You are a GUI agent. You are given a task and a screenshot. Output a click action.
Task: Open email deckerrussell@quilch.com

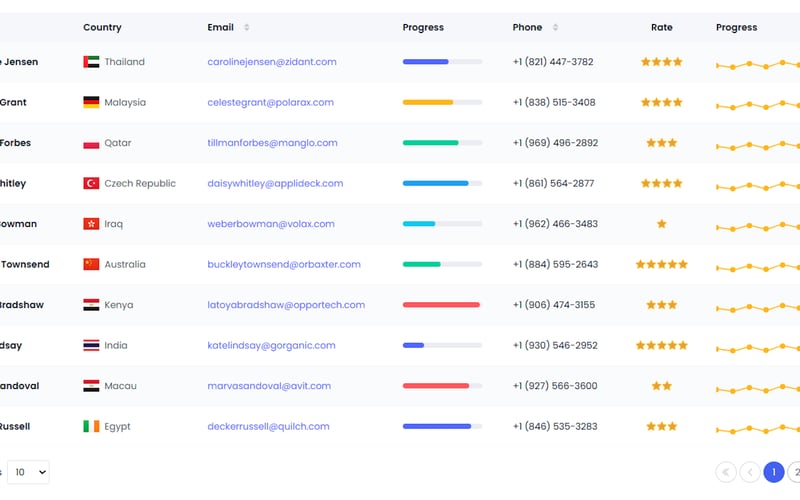tap(268, 426)
